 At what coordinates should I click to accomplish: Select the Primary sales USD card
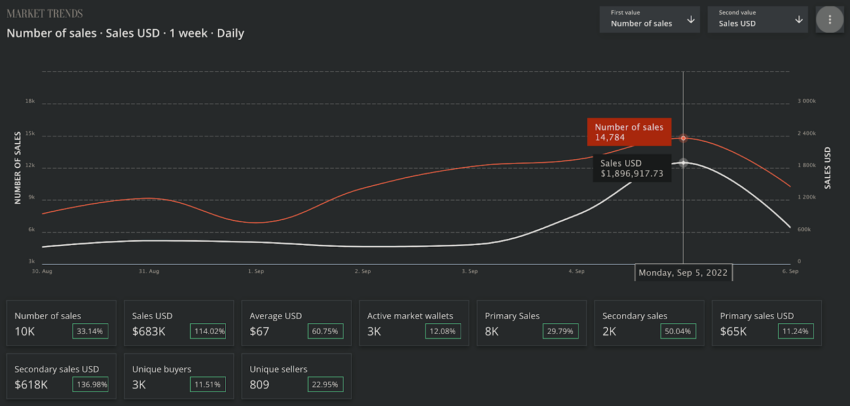pyautogui.click(x=767, y=323)
